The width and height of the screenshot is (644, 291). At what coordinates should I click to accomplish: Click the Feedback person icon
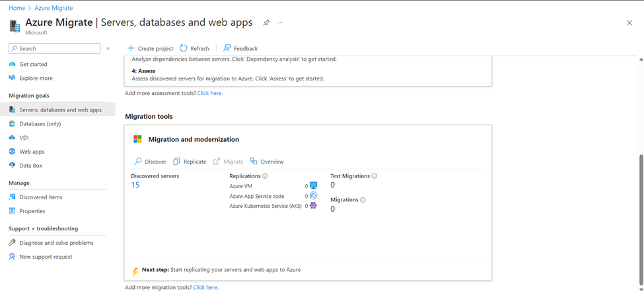point(227,48)
